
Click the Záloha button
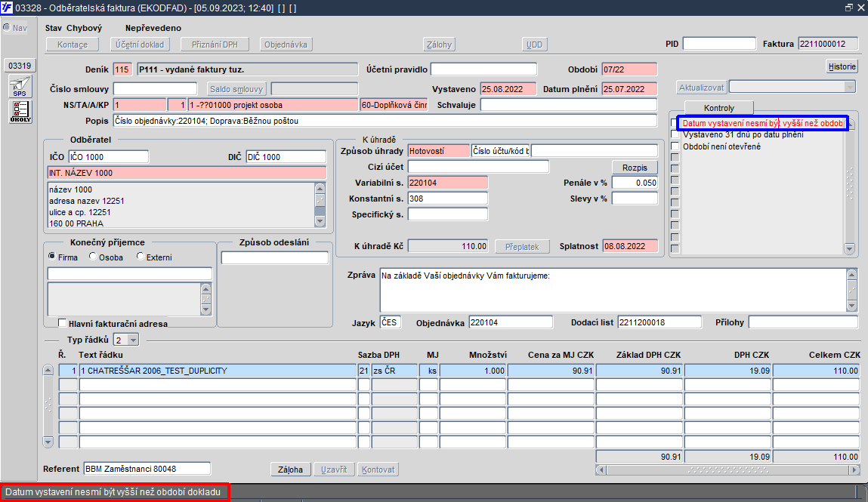click(x=291, y=470)
